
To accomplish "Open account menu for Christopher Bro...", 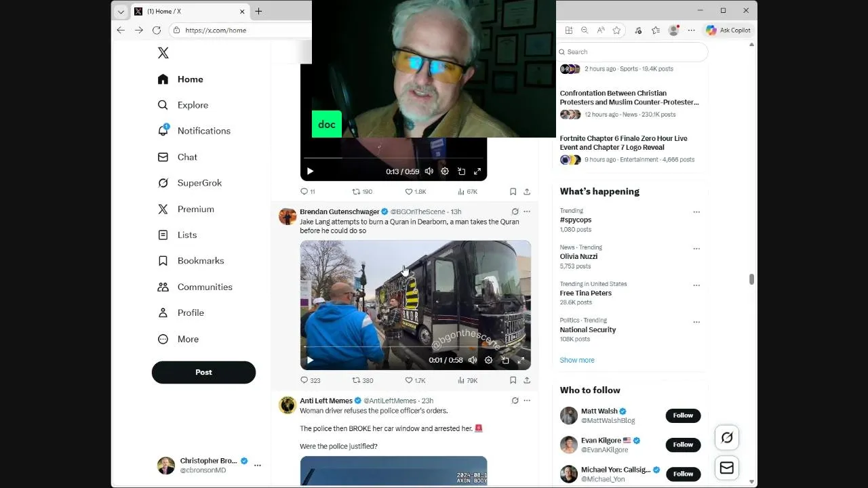I will [x=257, y=466].
